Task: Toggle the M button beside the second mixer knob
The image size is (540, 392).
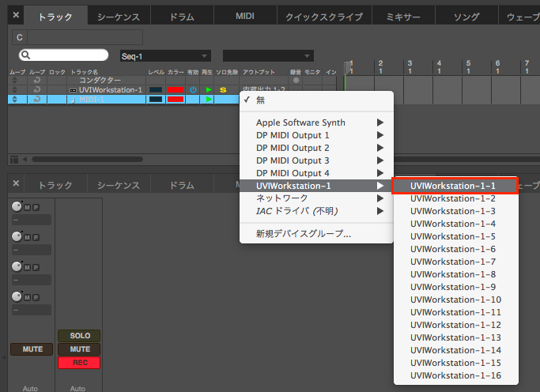Action: coord(27,237)
